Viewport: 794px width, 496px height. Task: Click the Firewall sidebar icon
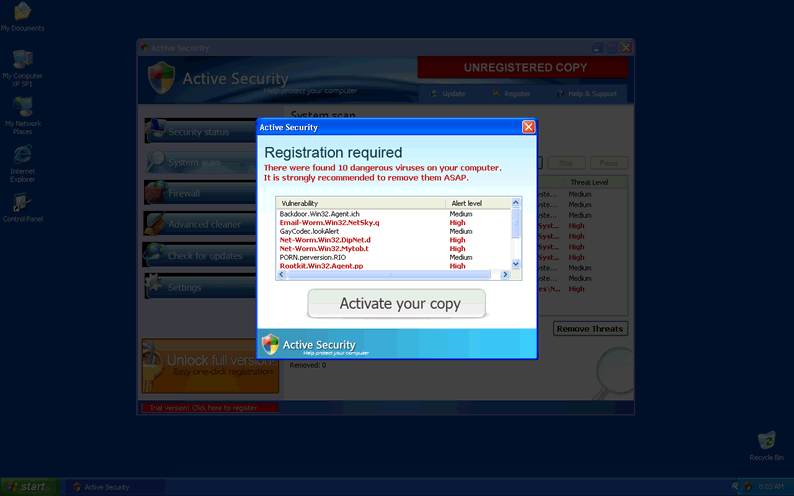coord(156,193)
